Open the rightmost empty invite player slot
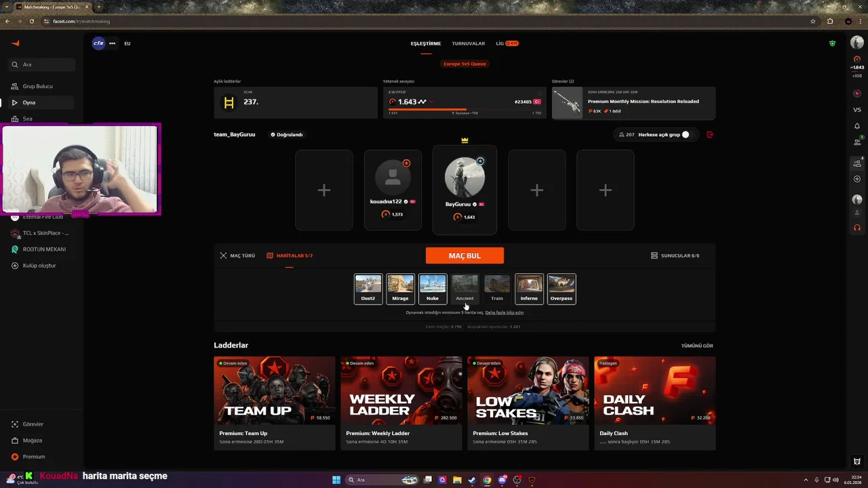868x488 pixels. [x=606, y=190]
